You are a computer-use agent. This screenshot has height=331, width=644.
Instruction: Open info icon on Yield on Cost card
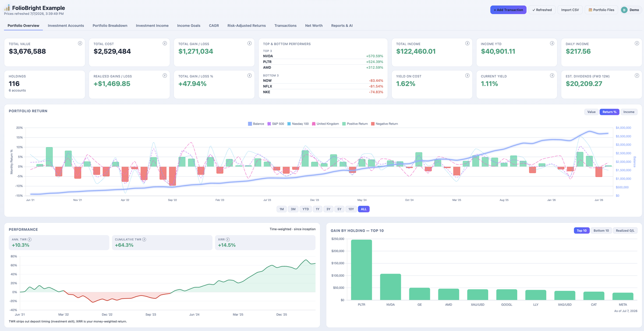[x=467, y=76]
